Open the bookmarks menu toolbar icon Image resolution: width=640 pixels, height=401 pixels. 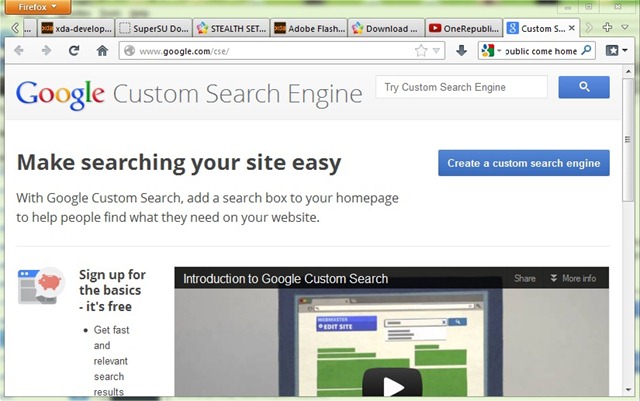[x=612, y=51]
